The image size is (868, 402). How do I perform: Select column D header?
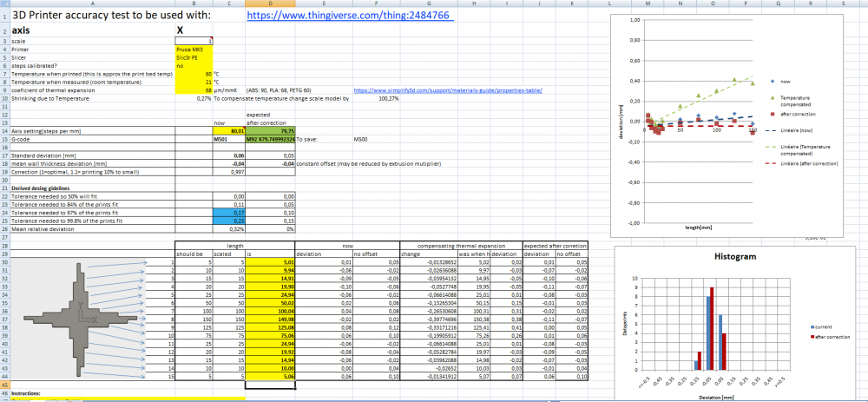[x=272, y=4]
